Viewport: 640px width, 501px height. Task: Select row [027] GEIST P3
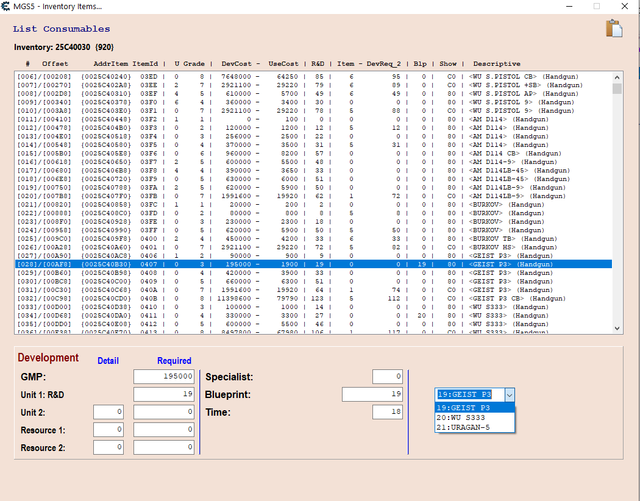(313, 256)
